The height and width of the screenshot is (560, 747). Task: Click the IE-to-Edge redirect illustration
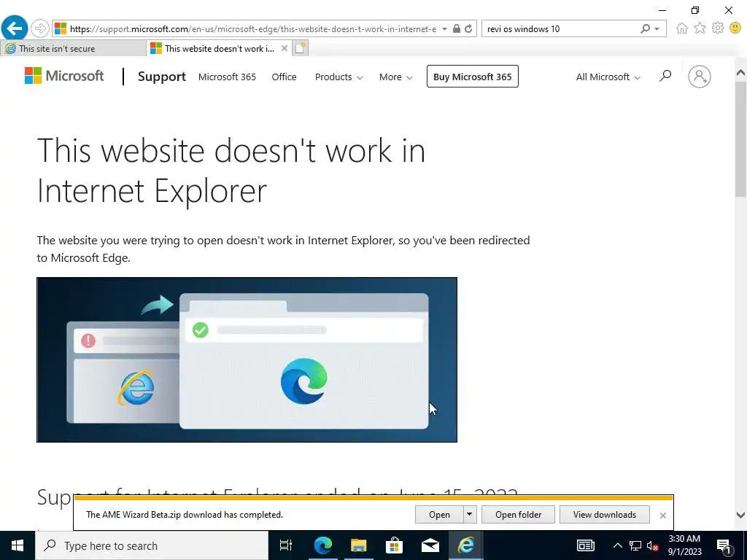tap(247, 359)
